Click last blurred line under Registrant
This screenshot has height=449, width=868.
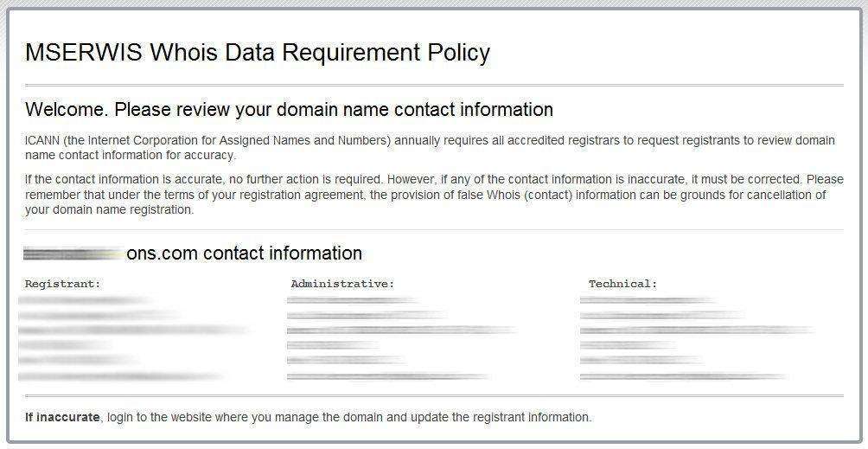click(121, 376)
